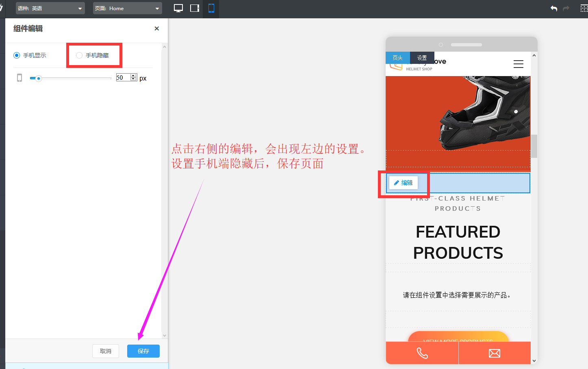This screenshot has width=588, height=369.
Task: Select the 手机隐藏 radio option
Action: pyautogui.click(x=79, y=55)
